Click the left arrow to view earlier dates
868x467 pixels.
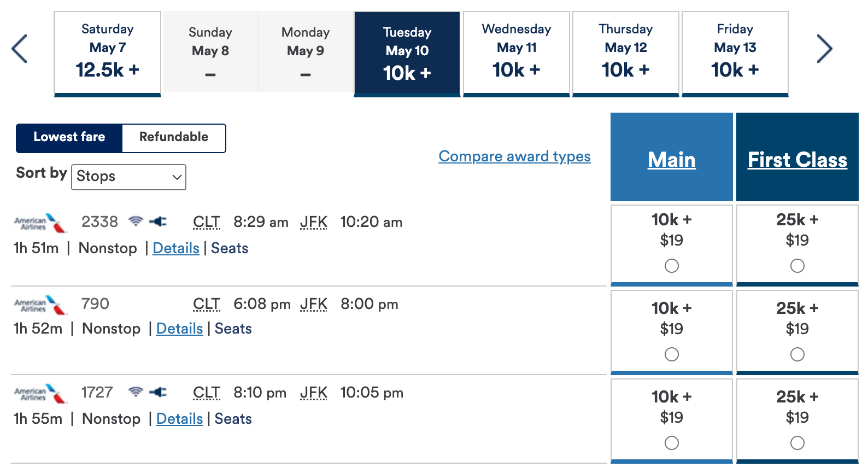click(x=19, y=48)
